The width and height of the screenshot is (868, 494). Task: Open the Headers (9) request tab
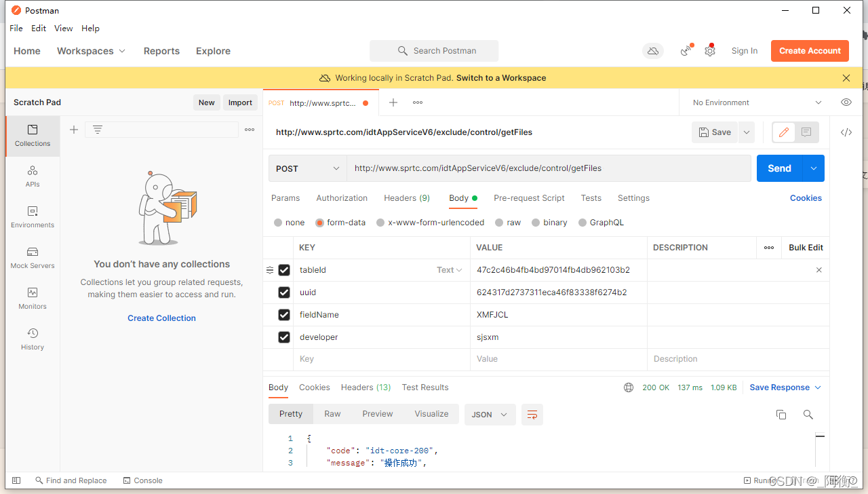tap(407, 198)
